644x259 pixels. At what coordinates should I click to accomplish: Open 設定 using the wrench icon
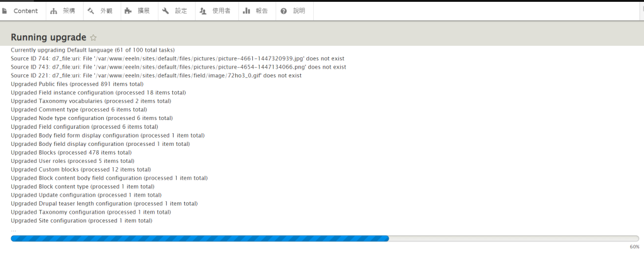[x=165, y=11]
